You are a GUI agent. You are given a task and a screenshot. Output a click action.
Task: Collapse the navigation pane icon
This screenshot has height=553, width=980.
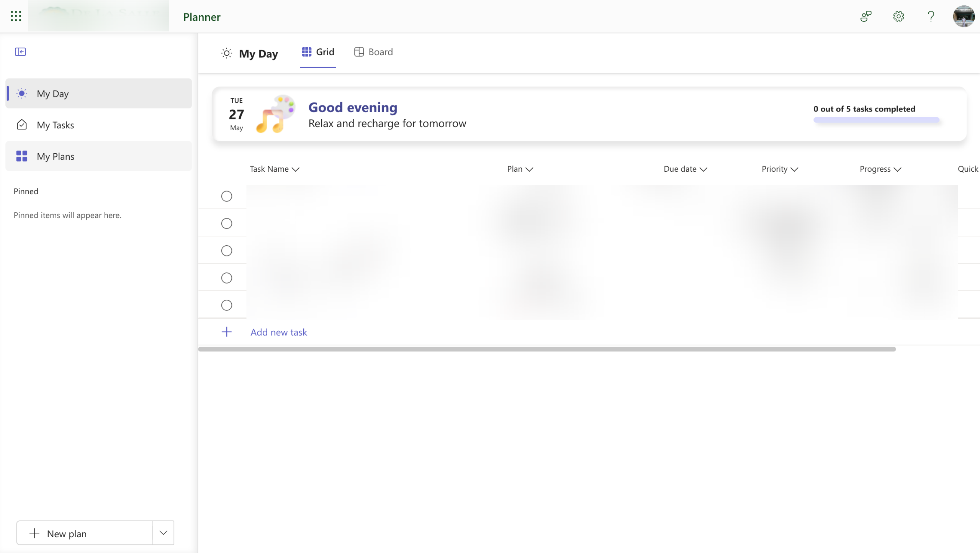(20, 52)
